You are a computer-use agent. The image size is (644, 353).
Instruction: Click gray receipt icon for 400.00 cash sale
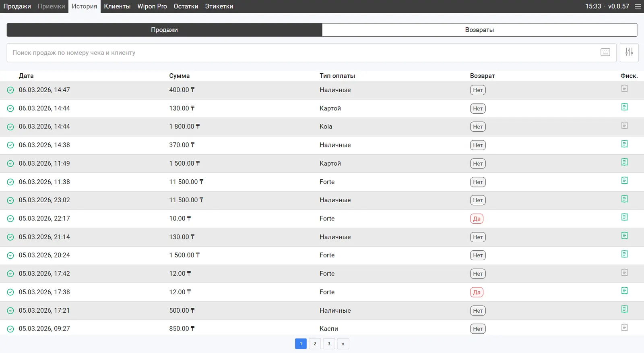click(x=624, y=89)
